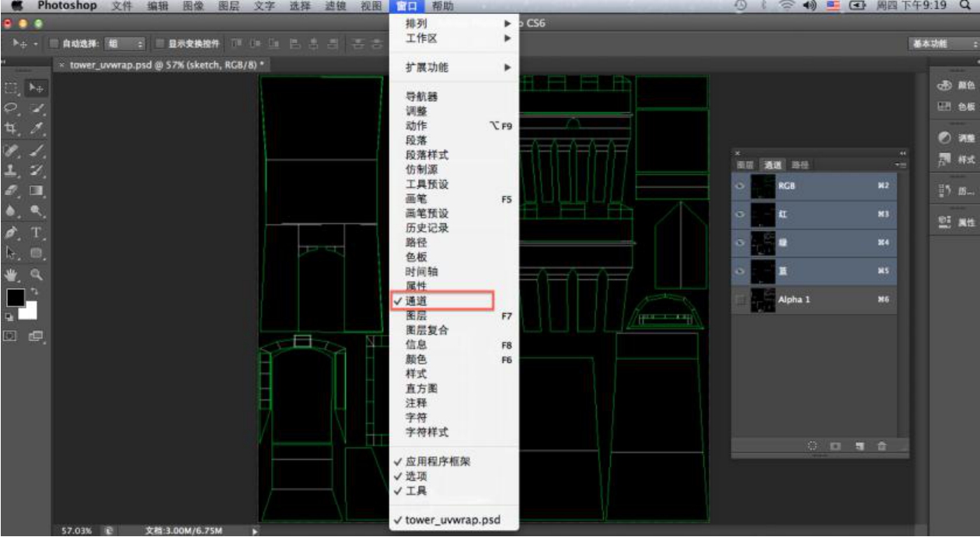Toggle 工具 entry in window menu
This screenshot has width=980, height=537.
(x=454, y=491)
